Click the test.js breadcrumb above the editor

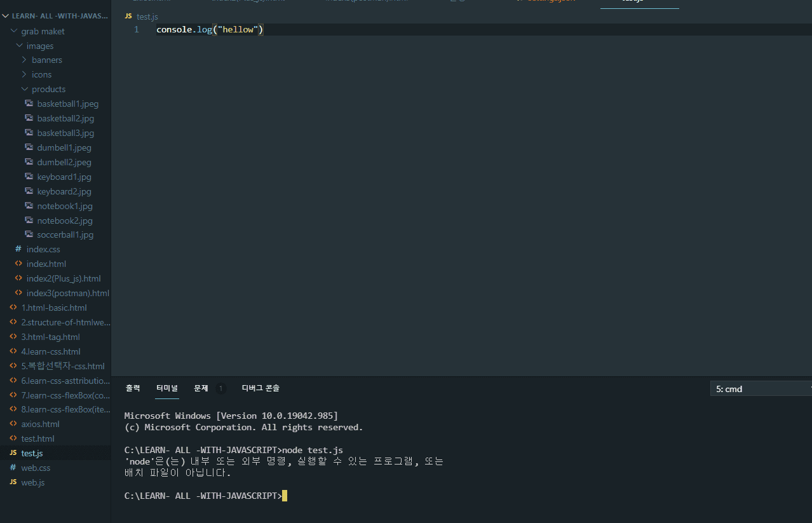tap(147, 17)
